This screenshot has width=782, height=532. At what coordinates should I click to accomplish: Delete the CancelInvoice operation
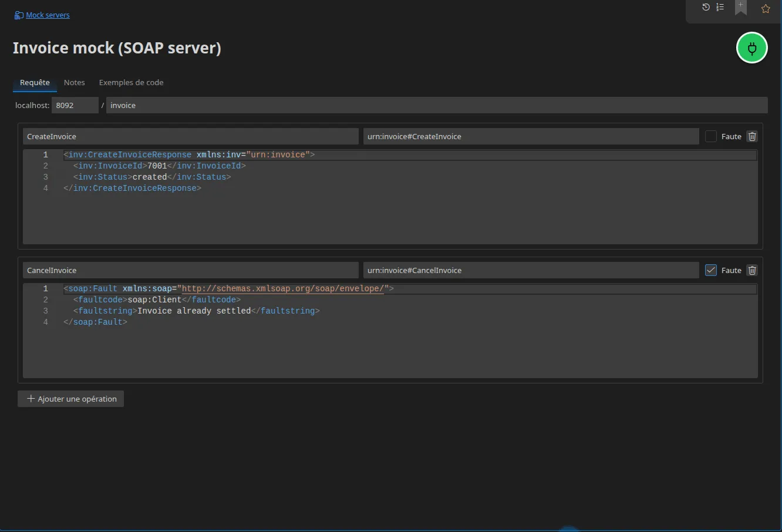752,270
